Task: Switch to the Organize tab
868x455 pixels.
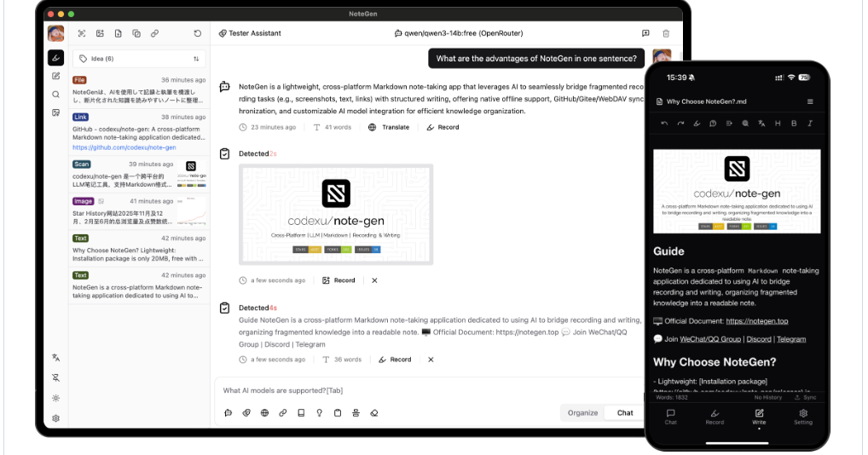Action: point(582,413)
